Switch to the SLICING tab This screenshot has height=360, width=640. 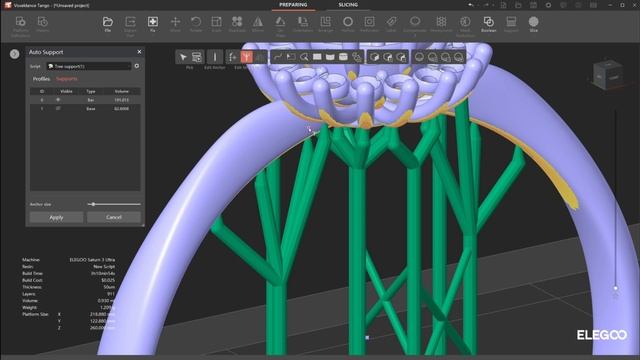pyautogui.click(x=348, y=5)
